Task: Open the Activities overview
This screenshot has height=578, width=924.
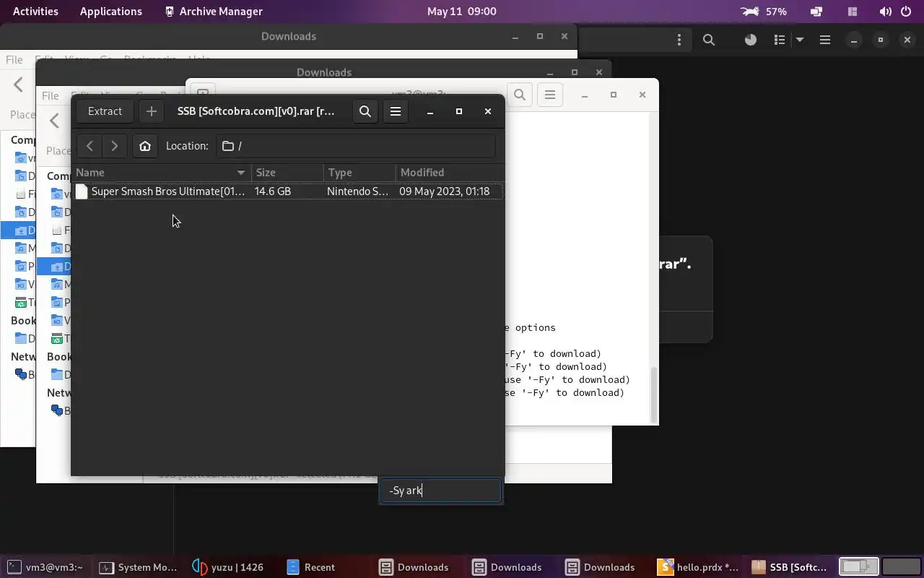Action: tap(37, 12)
